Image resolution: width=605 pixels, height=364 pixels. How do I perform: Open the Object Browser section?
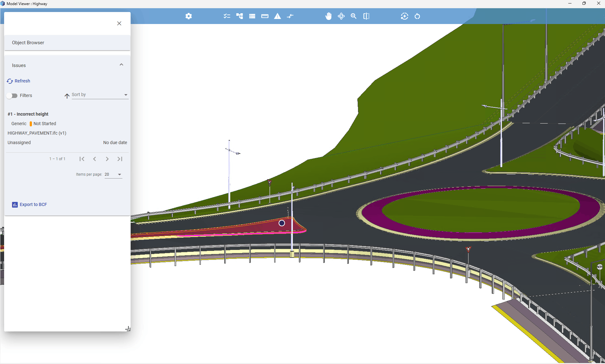(67, 43)
